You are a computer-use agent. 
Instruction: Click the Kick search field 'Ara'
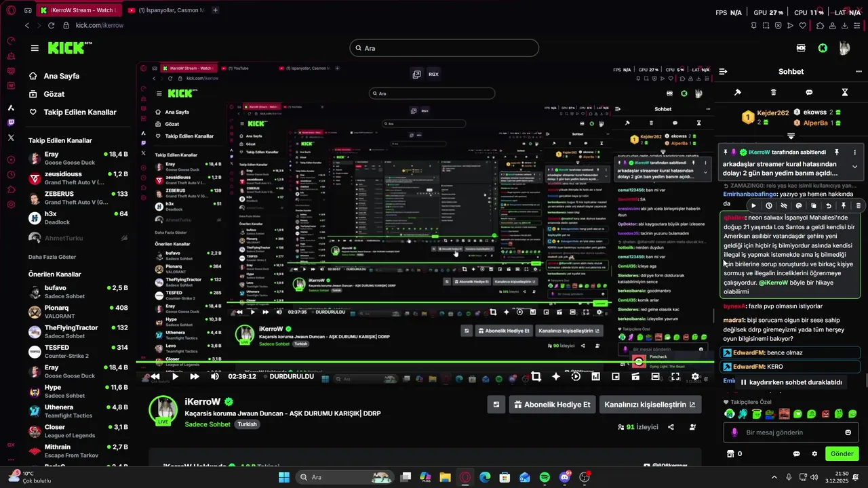444,48
